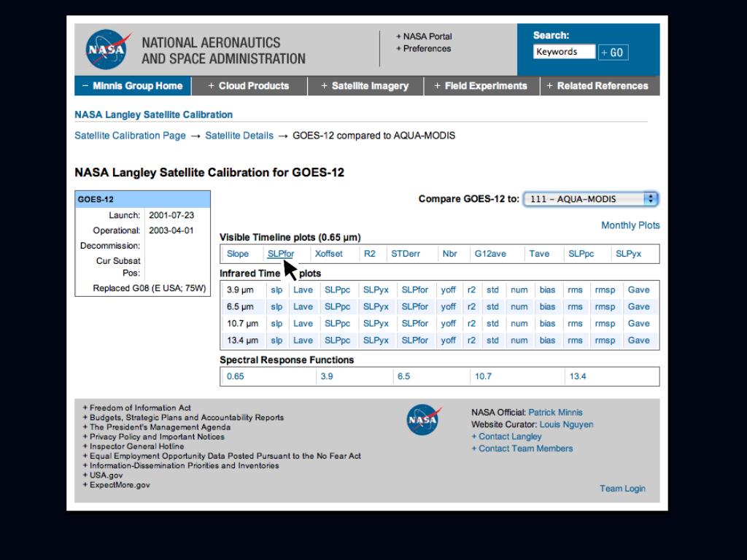Image resolution: width=747 pixels, height=560 pixels.
Task: Click bias in the 6.5 µm row
Action: tap(547, 307)
